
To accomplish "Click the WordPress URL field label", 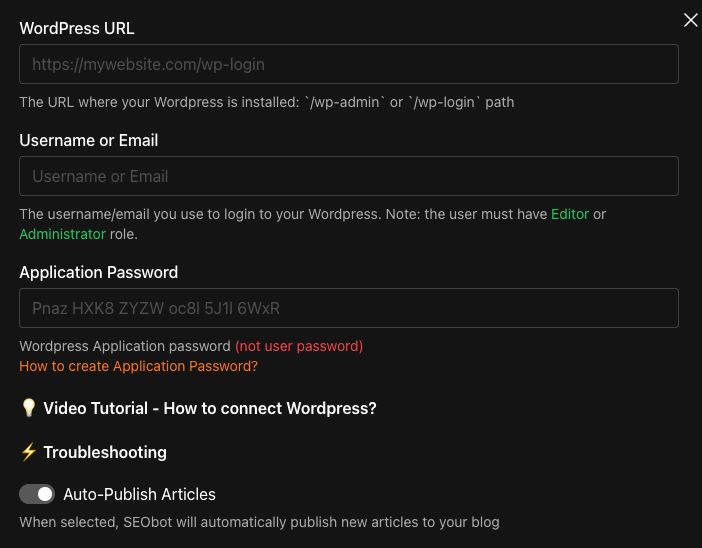I will coord(77,28).
